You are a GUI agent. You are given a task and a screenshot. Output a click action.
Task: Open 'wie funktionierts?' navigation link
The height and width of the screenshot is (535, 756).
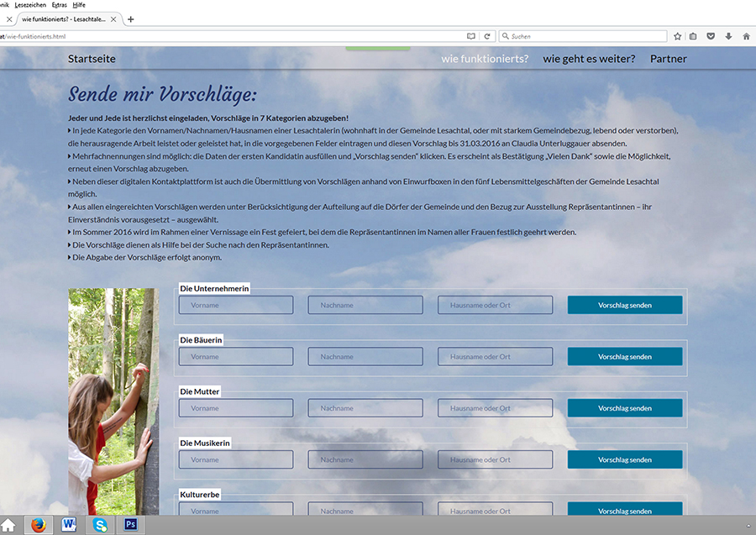click(485, 59)
